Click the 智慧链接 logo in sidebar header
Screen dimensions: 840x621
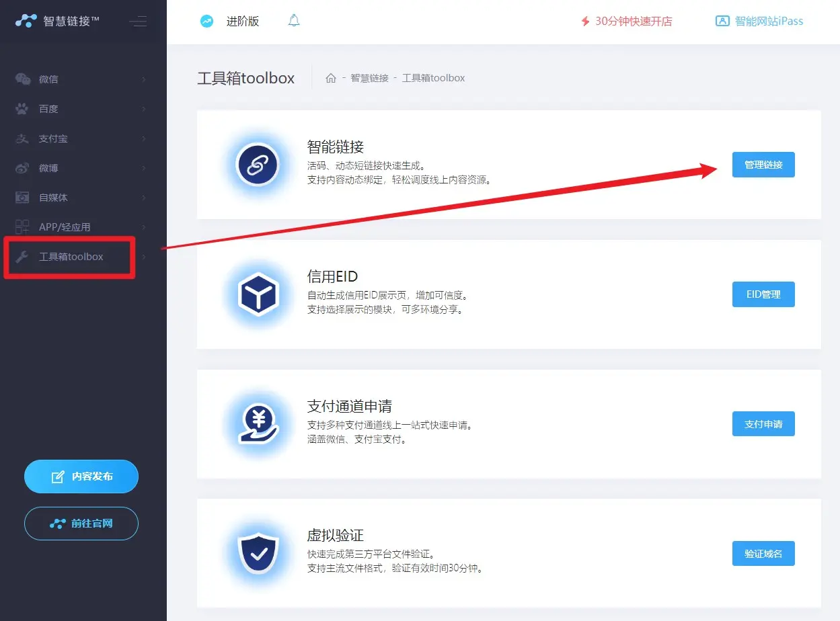57,21
